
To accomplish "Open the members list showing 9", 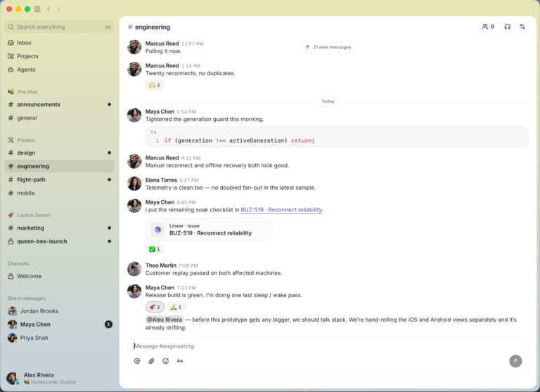I will (488, 27).
